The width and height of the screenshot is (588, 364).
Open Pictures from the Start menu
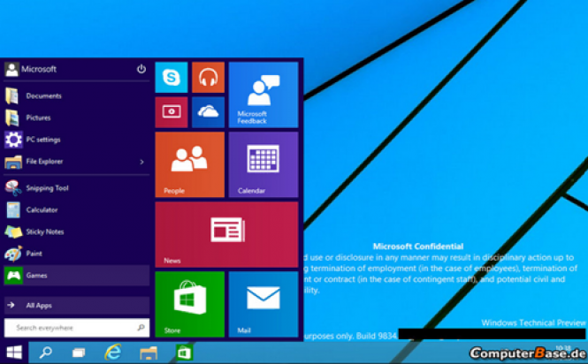tap(77, 118)
